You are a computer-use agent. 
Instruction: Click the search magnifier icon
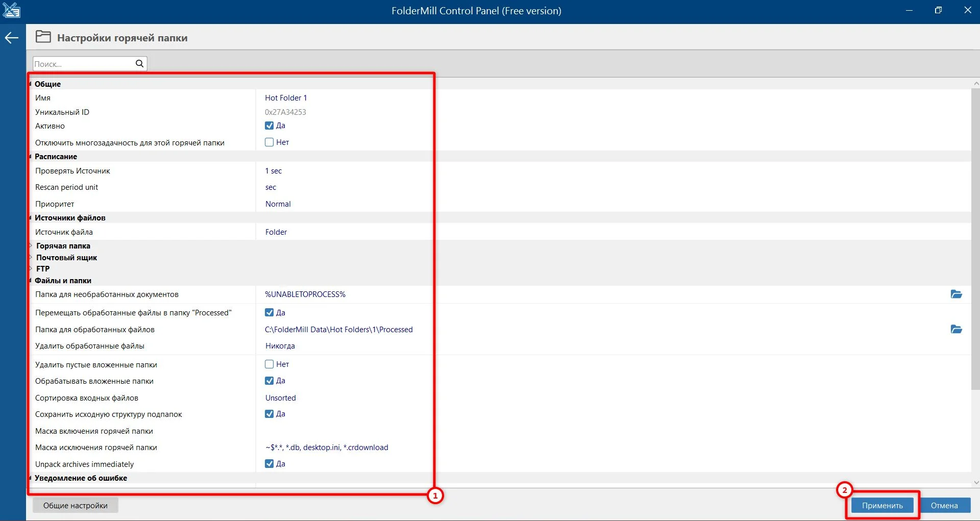(139, 64)
